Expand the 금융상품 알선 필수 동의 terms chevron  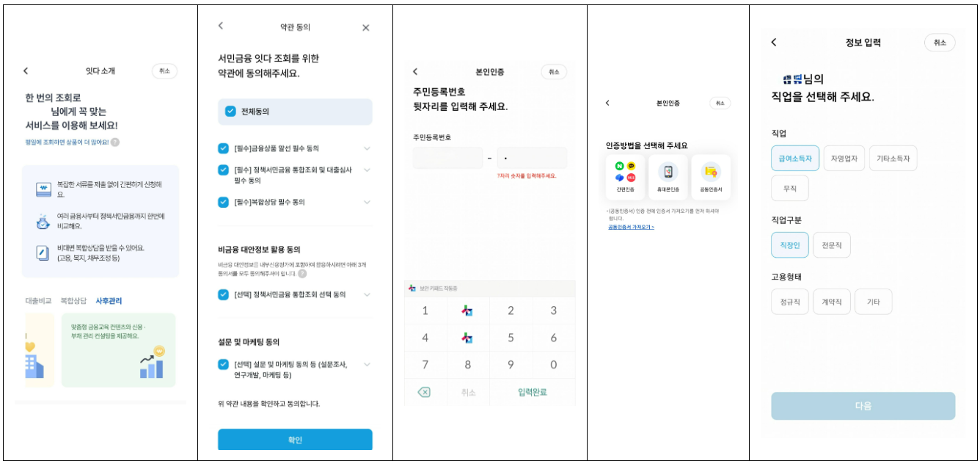(367, 148)
